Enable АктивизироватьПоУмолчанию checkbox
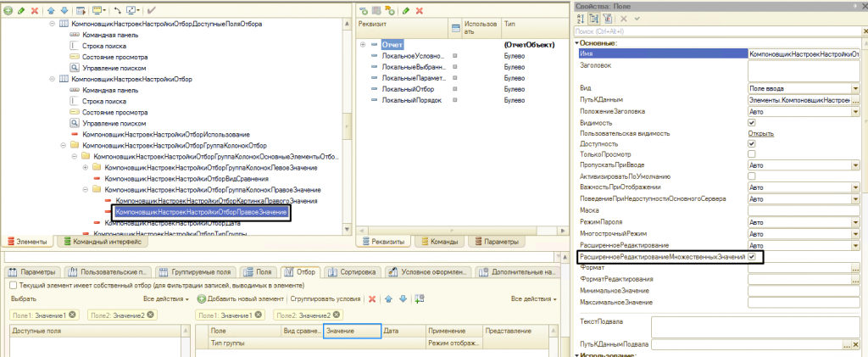This screenshot has height=357, width=868. (751, 176)
